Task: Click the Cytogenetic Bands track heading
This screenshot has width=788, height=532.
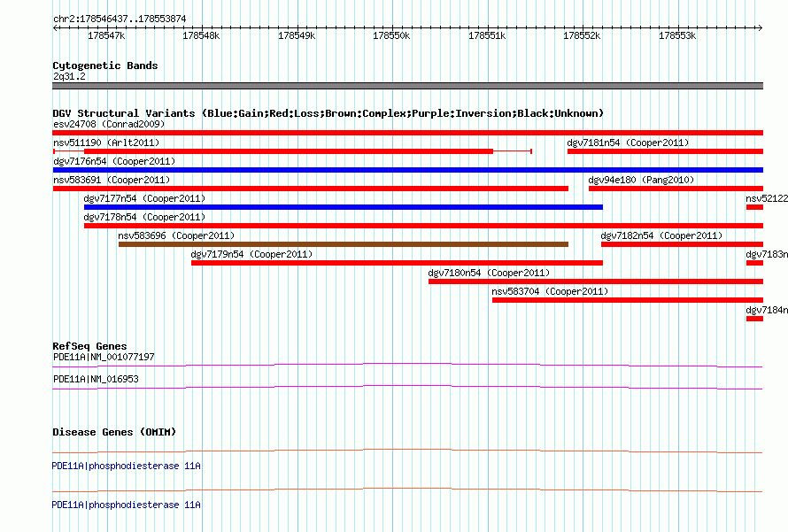Action: pos(105,66)
